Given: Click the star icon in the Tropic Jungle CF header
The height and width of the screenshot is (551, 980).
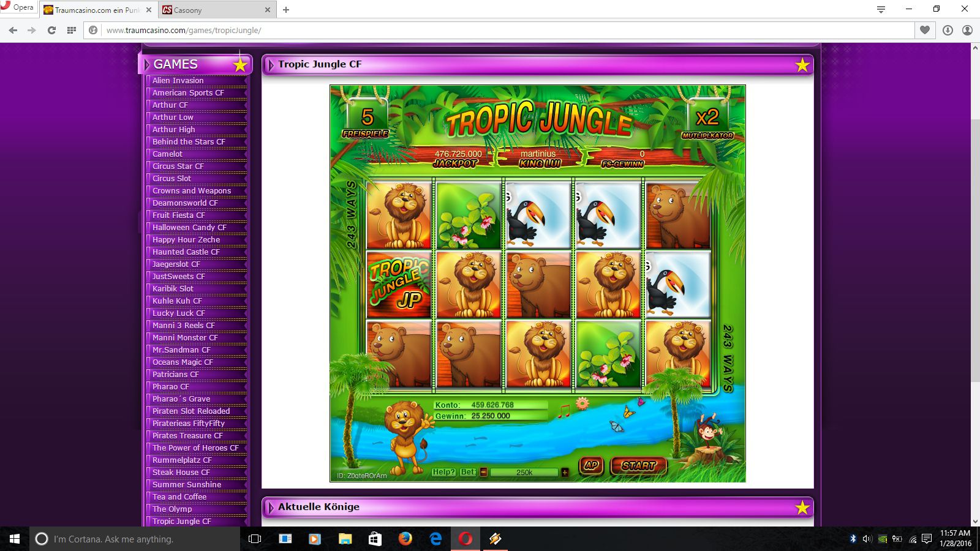Looking at the screenshot, I should pos(802,64).
